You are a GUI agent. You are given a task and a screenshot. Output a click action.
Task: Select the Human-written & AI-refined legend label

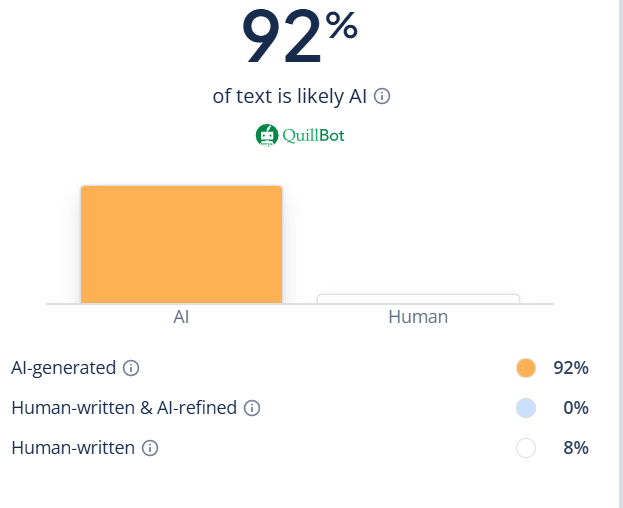pyautogui.click(x=124, y=408)
